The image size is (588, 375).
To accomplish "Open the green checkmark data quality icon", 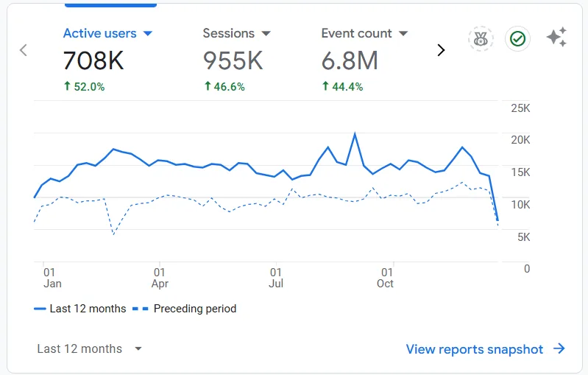I will [517, 39].
